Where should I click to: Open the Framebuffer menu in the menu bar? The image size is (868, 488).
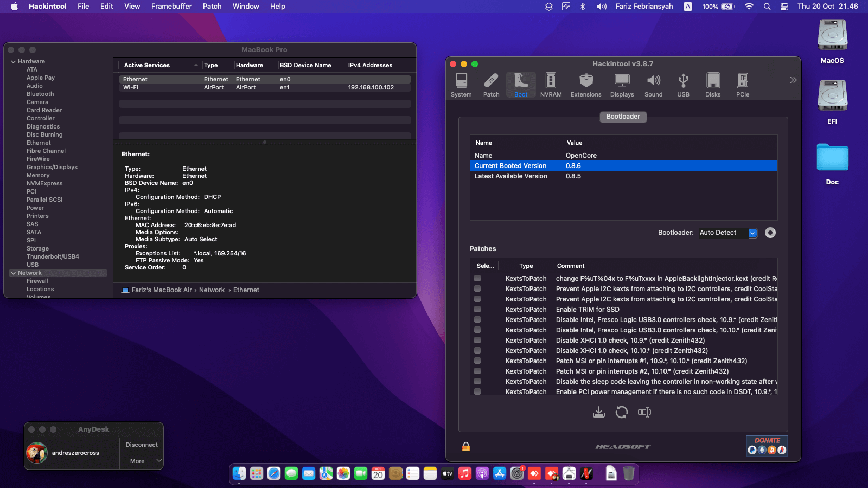[x=171, y=7]
